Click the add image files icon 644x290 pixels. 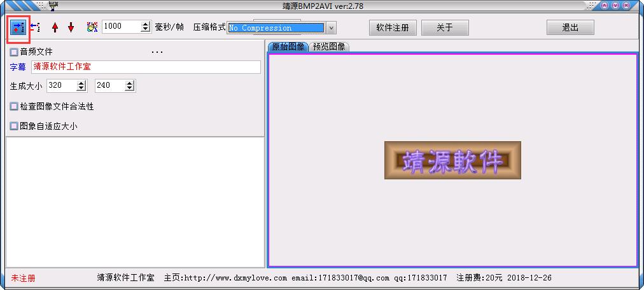tap(18, 27)
